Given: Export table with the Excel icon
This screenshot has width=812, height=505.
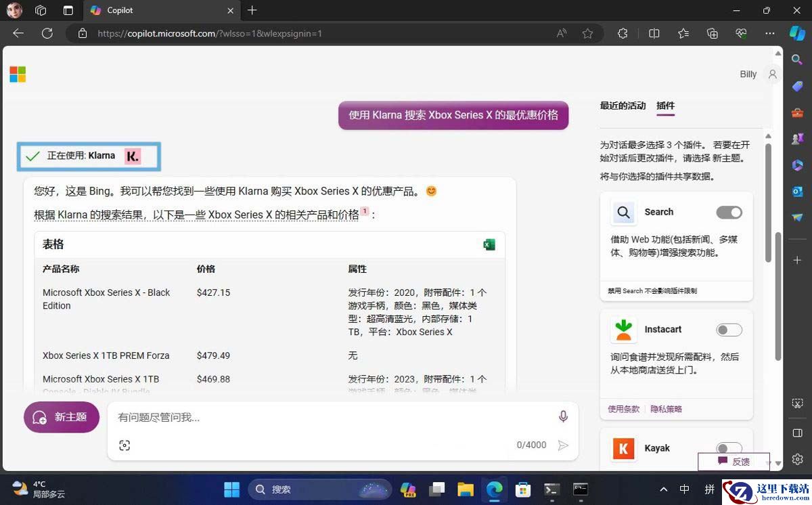Looking at the screenshot, I should tap(489, 245).
